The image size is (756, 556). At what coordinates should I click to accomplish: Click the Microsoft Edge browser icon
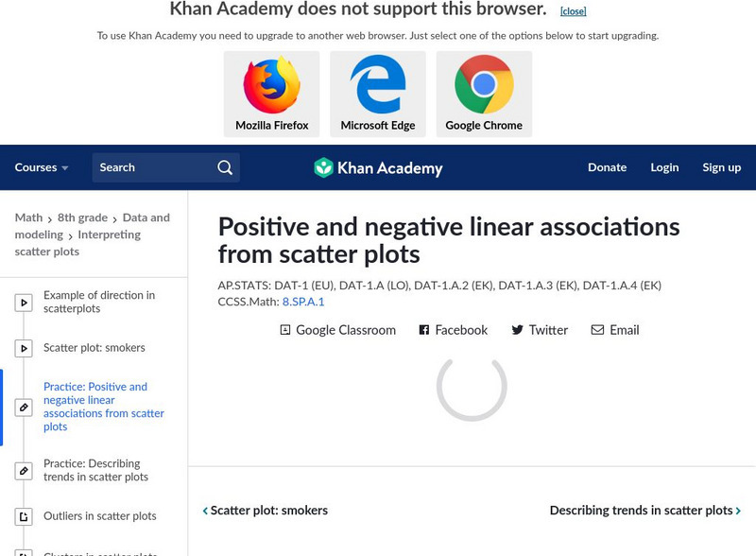coord(378,85)
